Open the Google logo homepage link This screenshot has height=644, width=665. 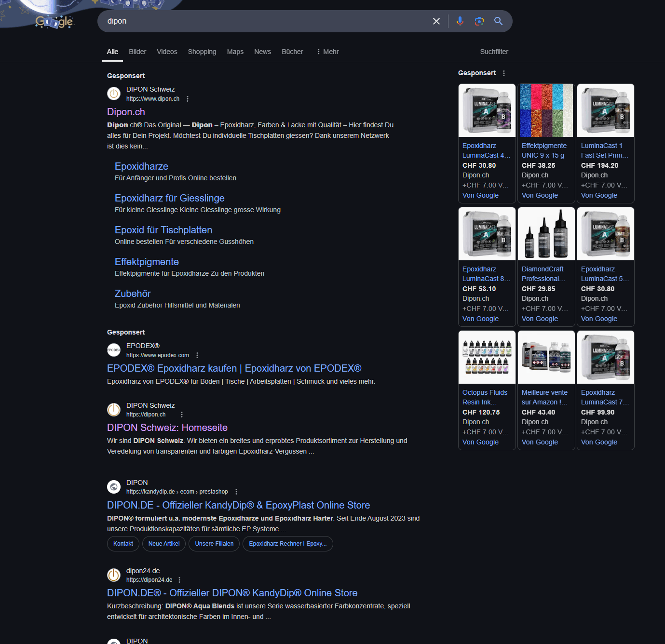[54, 22]
